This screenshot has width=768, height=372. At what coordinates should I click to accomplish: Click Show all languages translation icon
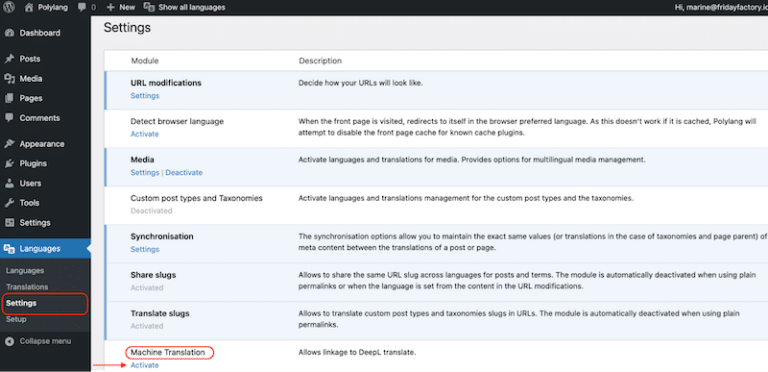pyautogui.click(x=149, y=7)
